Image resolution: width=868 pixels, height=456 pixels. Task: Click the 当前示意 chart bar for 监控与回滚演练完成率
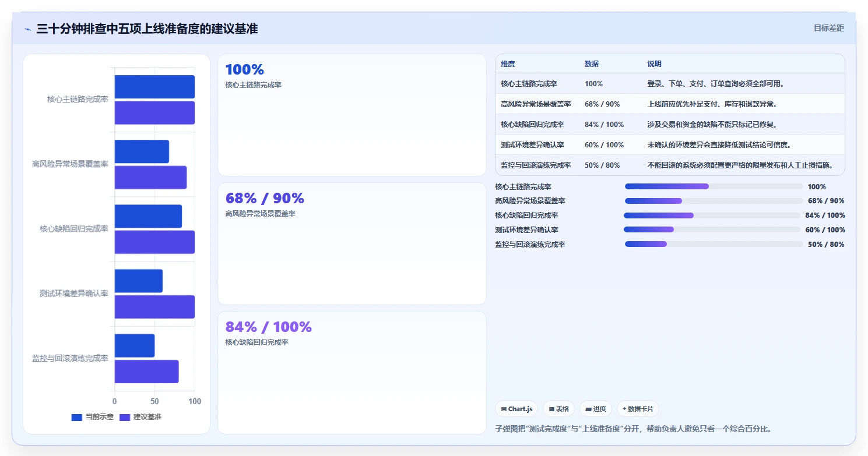pyautogui.click(x=135, y=345)
